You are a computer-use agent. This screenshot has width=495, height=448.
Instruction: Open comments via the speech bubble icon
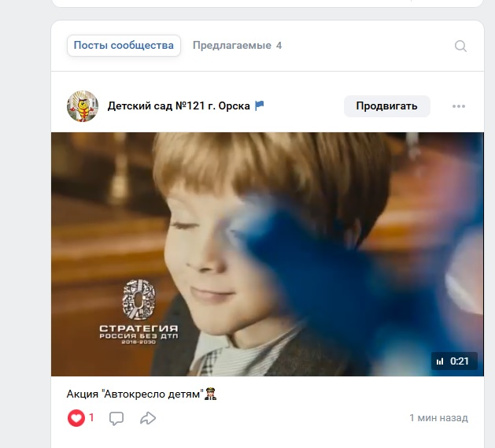[116, 418]
